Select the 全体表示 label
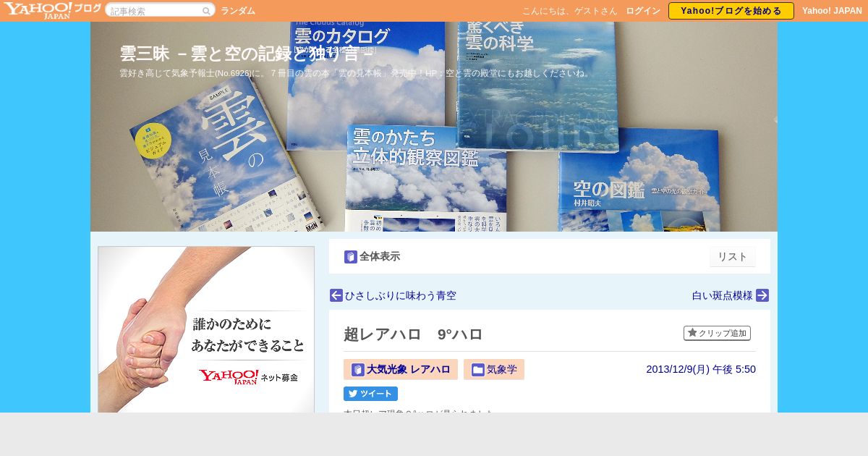Screen dimensions: 868x456 click(380, 256)
